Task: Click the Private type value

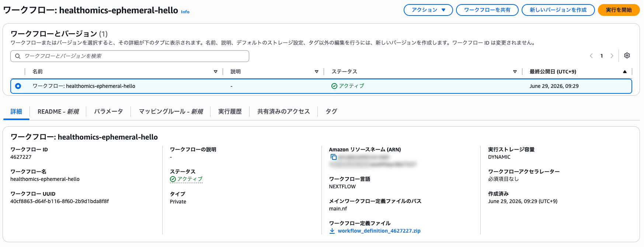Action: click(x=178, y=202)
